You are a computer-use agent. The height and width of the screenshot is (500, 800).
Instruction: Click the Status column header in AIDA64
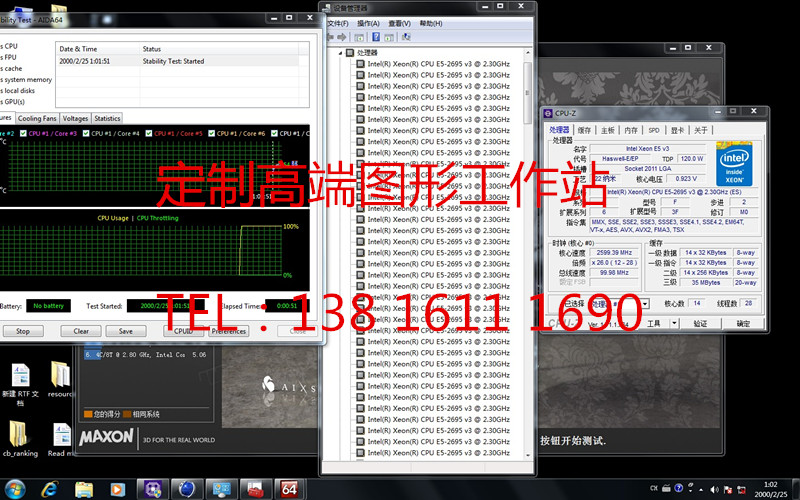click(x=218, y=49)
